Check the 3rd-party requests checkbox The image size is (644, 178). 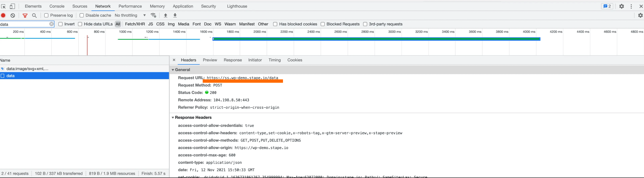365,24
